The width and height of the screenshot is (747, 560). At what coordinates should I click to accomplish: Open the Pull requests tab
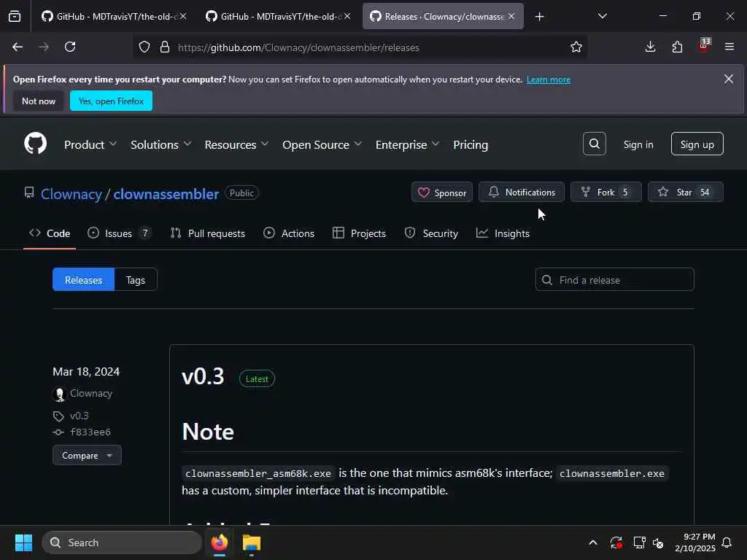[x=208, y=233]
